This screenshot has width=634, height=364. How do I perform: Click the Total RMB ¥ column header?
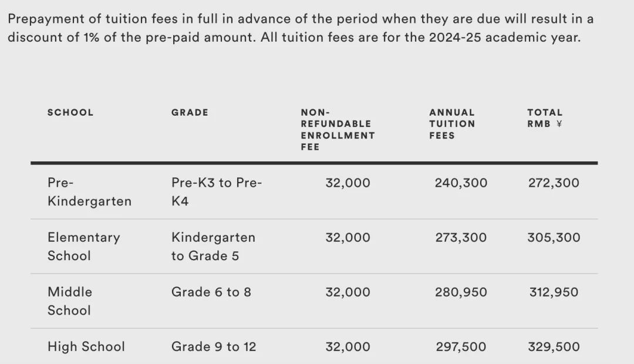[x=545, y=118]
